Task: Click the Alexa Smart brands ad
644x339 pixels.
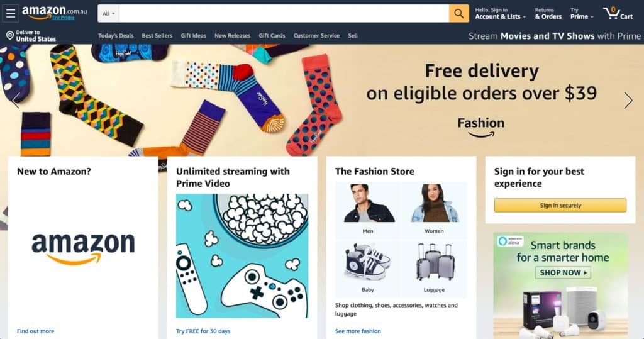Action: click(560, 286)
